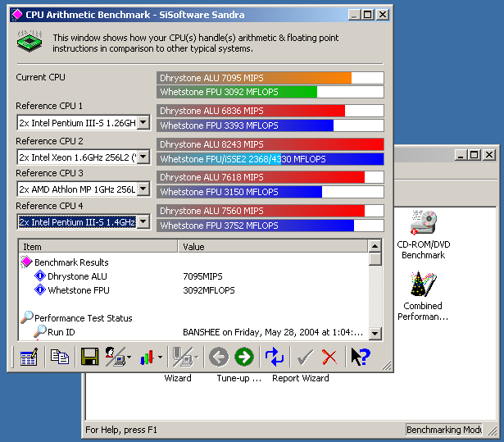Click the user/computer connect toolbar icon
Viewport: 504px width, 442px height.
tap(115, 357)
